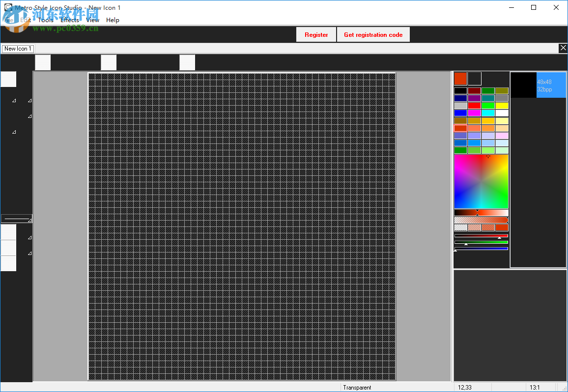The image size is (568, 392).
Task: Click the 13:1 zoom ratio readout
Action: (x=535, y=388)
